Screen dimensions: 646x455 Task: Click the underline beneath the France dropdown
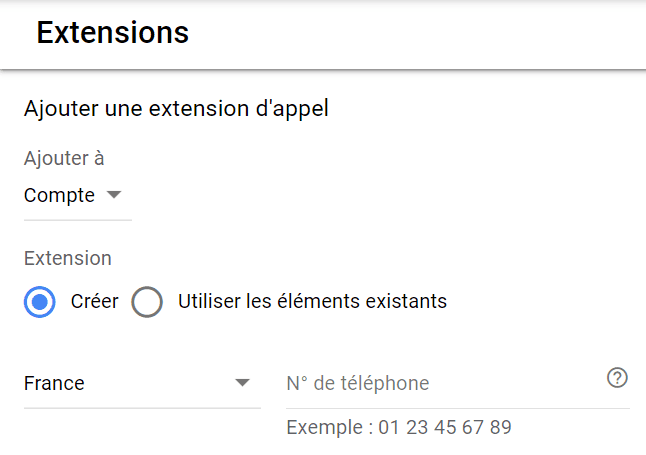tap(142, 408)
